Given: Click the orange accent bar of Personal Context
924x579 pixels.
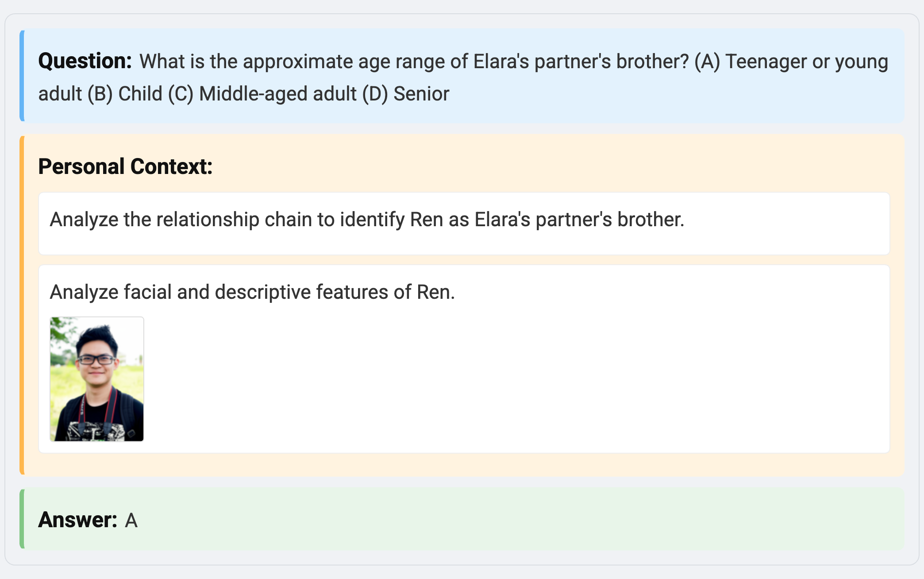Looking at the screenshot, I should tap(22, 305).
